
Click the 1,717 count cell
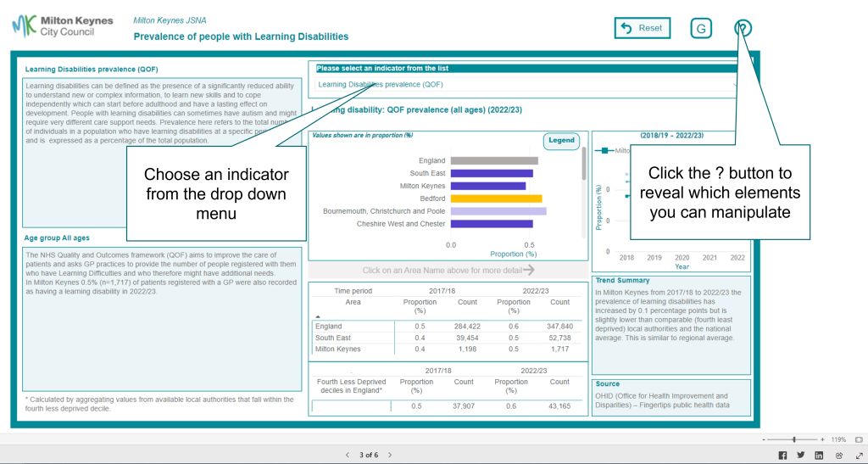tap(559, 349)
